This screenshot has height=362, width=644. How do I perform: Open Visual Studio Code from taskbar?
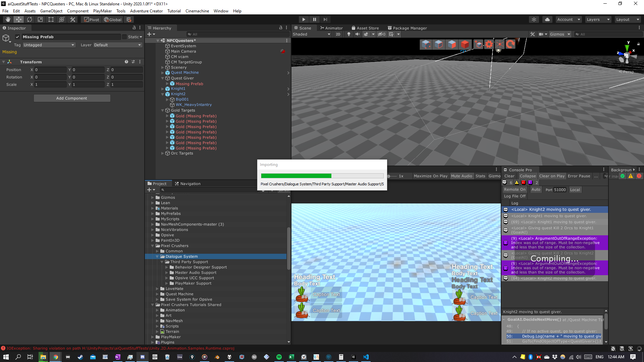coord(366,357)
